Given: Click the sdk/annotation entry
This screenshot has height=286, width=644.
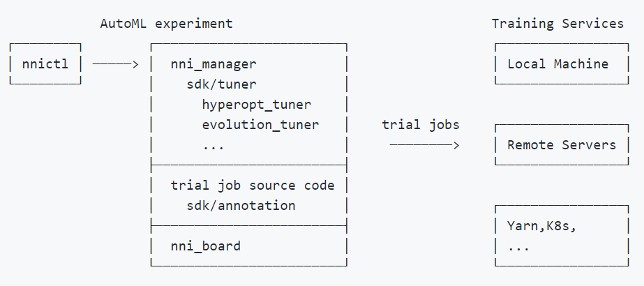Looking at the screenshot, I should 241,206.
